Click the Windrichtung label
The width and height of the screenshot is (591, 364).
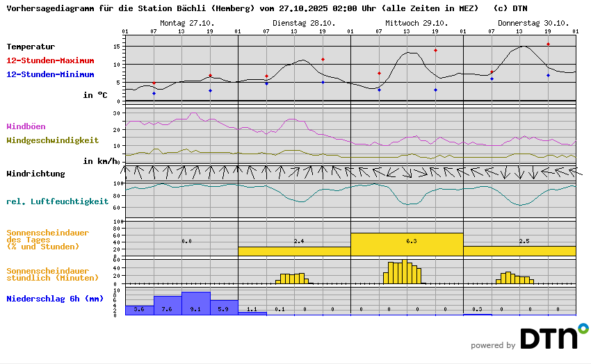(35, 173)
